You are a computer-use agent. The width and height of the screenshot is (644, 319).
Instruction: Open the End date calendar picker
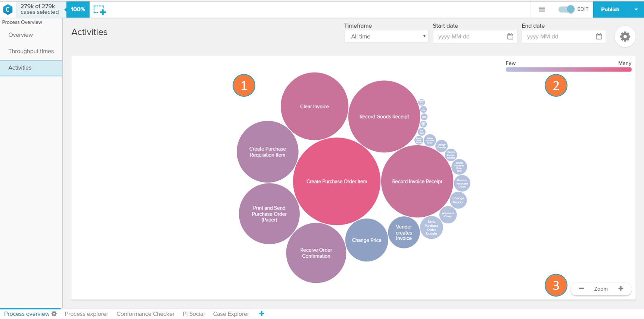[x=599, y=37]
